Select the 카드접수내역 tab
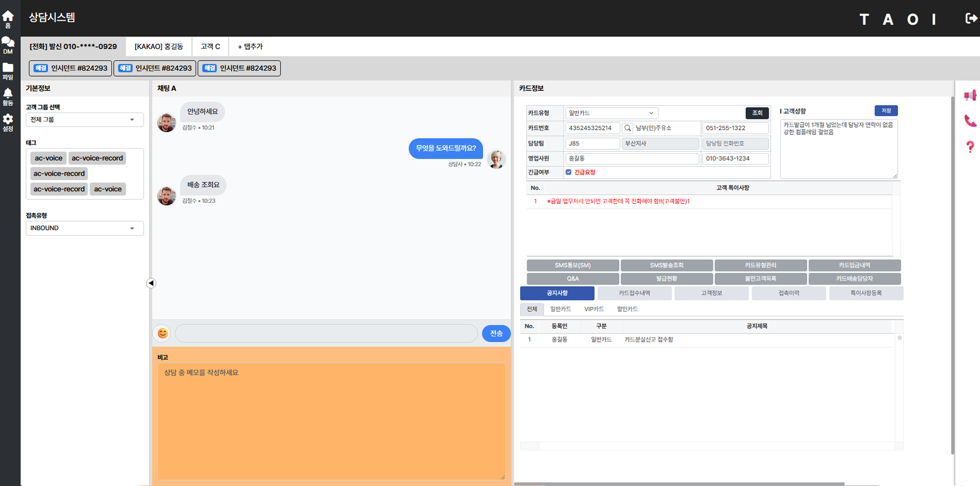The height and width of the screenshot is (486, 980). (x=634, y=293)
